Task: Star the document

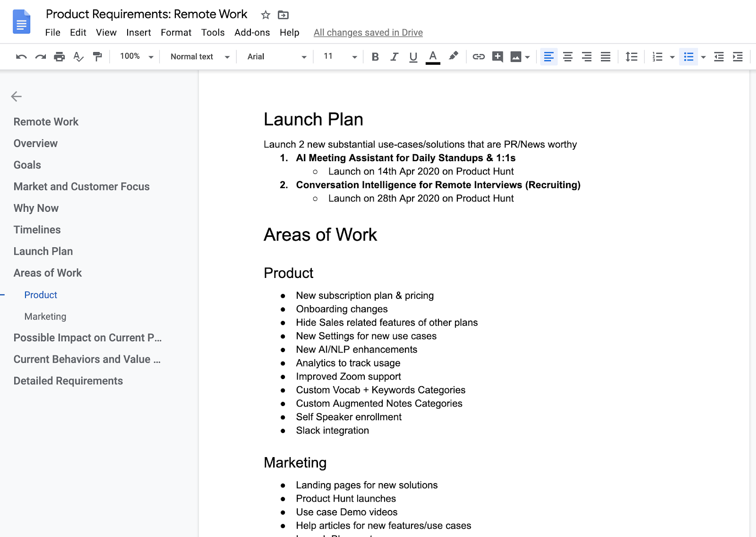Action: pyautogui.click(x=266, y=15)
